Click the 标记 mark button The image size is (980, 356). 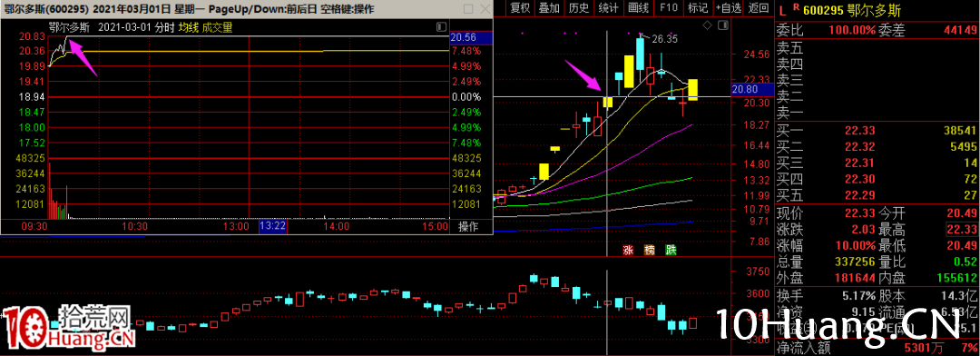(698, 7)
